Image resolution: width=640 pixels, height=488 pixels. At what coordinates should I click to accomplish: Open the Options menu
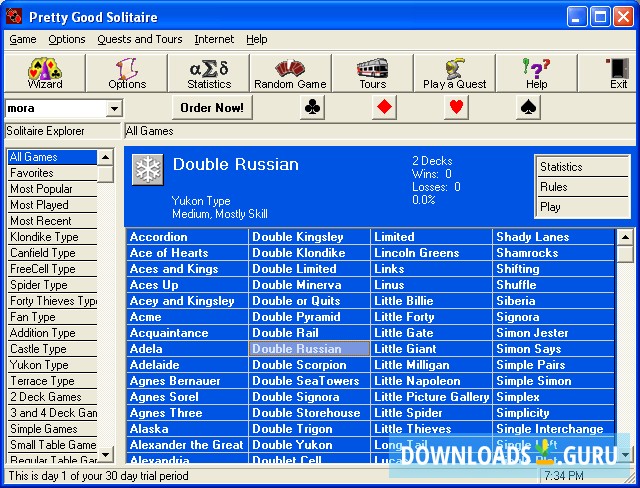point(67,39)
